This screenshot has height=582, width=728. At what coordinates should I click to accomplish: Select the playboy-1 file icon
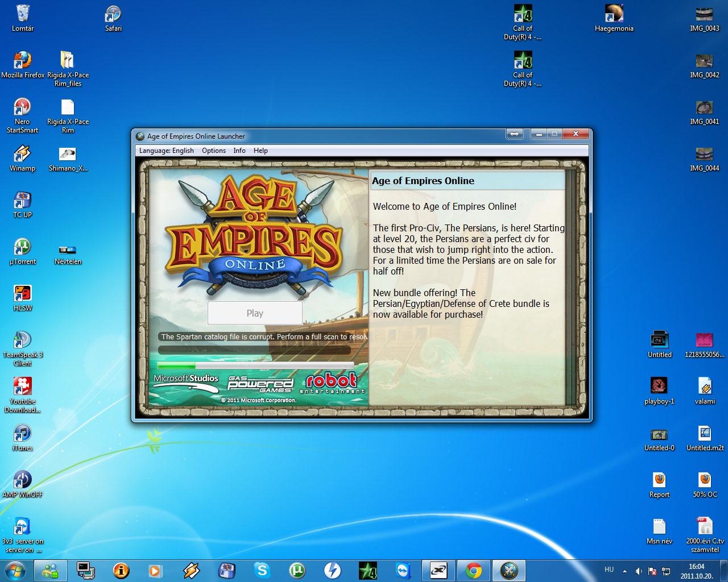[x=659, y=390]
